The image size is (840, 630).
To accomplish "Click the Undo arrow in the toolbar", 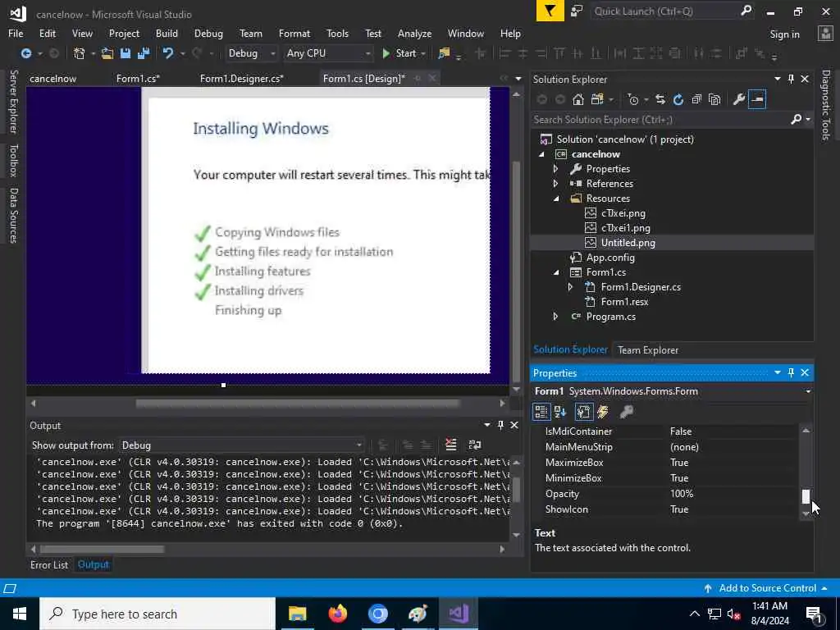I will coord(168,53).
